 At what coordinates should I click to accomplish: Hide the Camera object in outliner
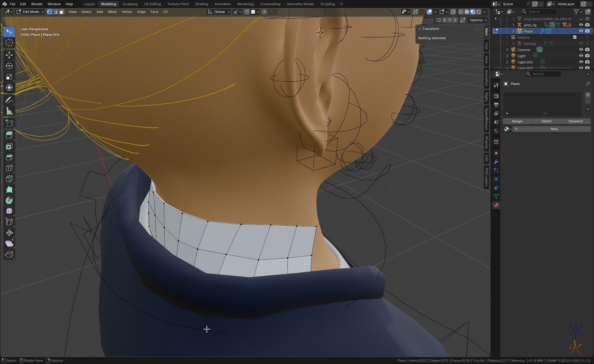click(581, 49)
